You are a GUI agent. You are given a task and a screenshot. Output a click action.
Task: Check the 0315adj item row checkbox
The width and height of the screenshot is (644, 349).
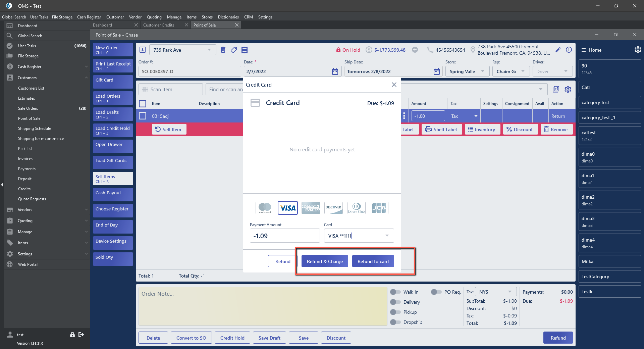point(143,116)
